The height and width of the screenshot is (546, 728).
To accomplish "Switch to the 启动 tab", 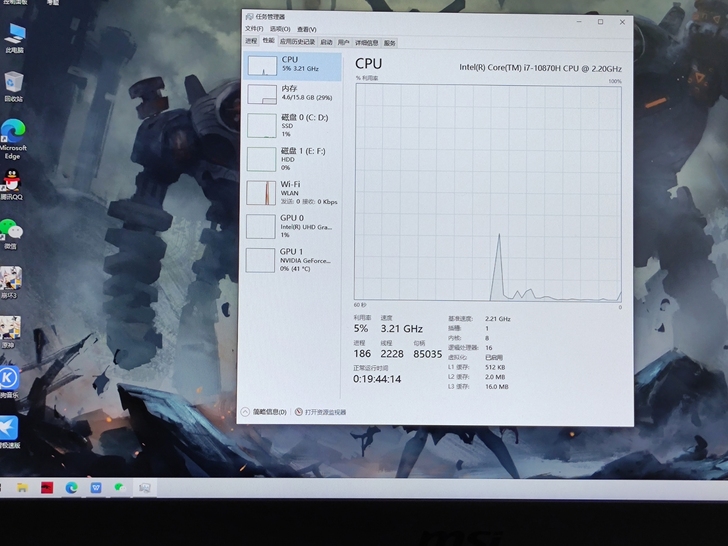I will point(326,42).
